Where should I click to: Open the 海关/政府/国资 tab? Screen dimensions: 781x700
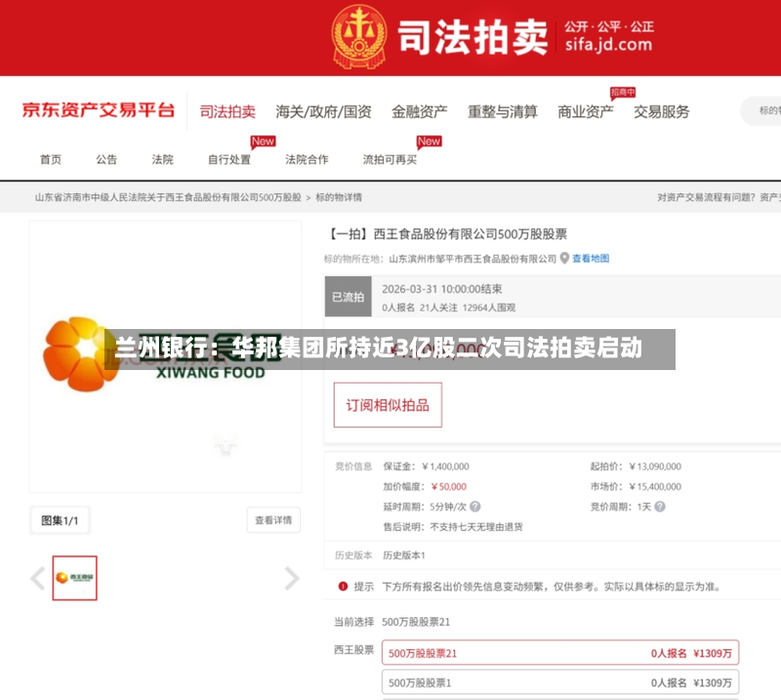point(324,111)
